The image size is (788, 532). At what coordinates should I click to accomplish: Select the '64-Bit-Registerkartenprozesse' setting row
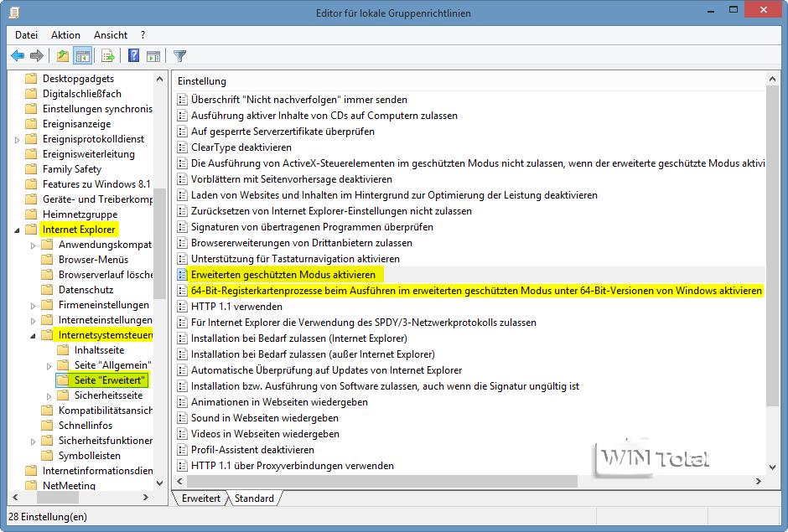(476, 291)
